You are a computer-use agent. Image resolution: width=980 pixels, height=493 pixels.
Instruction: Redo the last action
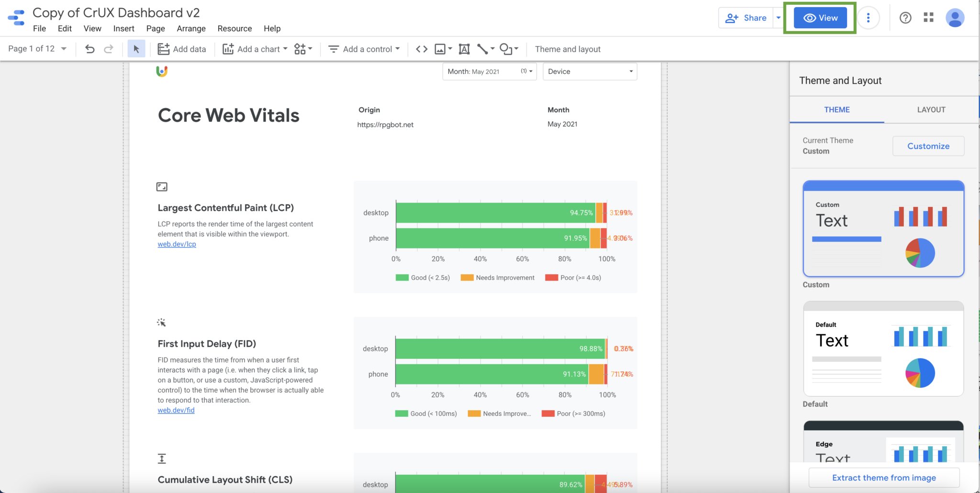tap(109, 49)
